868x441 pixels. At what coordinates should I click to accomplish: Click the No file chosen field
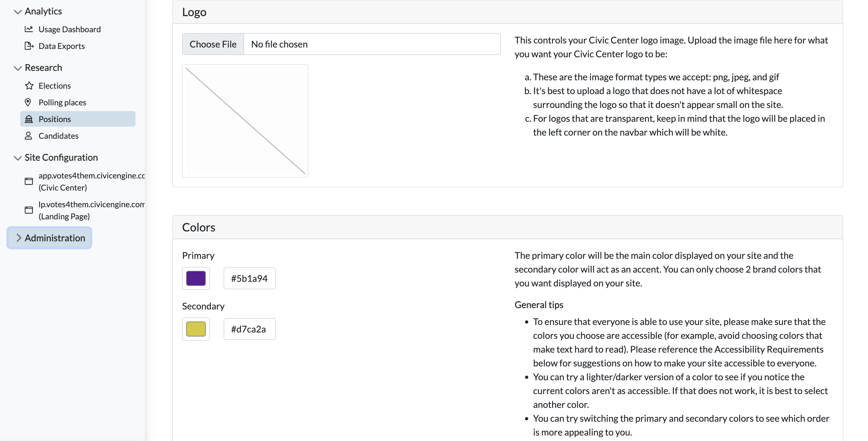click(x=372, y=44)
